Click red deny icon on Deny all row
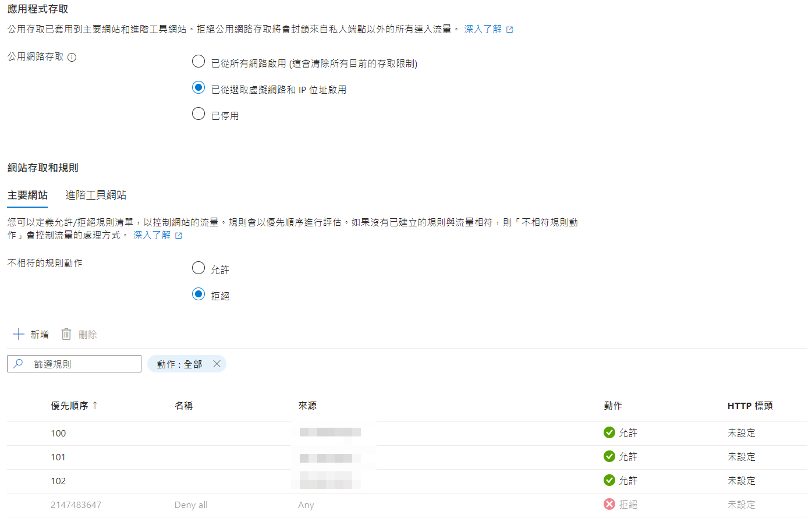Image resolution: width=812 pixels, height=522 pixels. (x=609, y=504)
